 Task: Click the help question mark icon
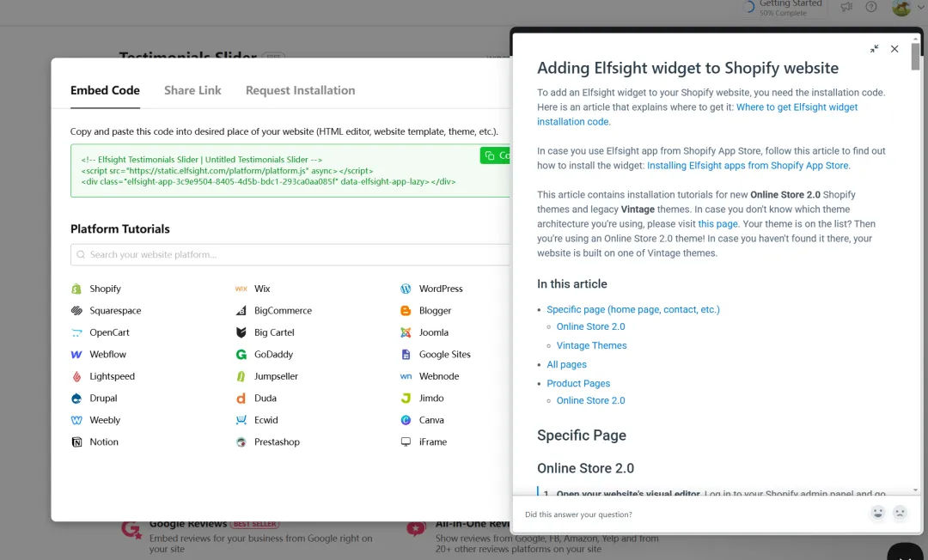tap(871, 7)
